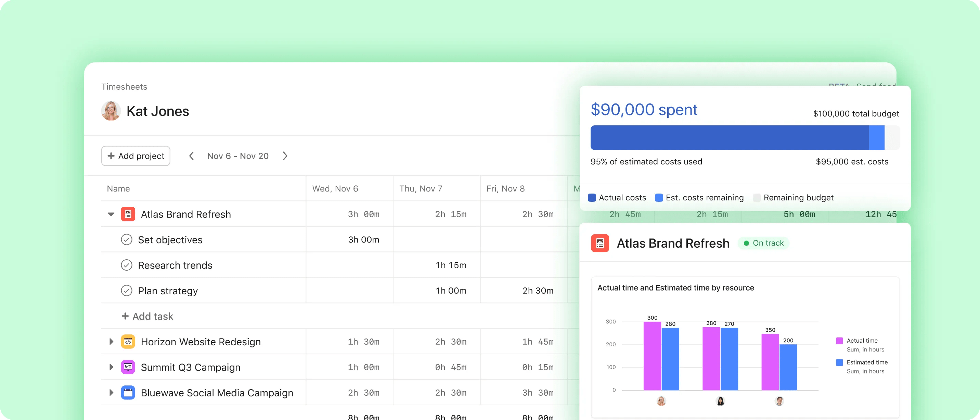
Task: Click Kat Jones profile avatar
Action: click(x=111, y=111)
